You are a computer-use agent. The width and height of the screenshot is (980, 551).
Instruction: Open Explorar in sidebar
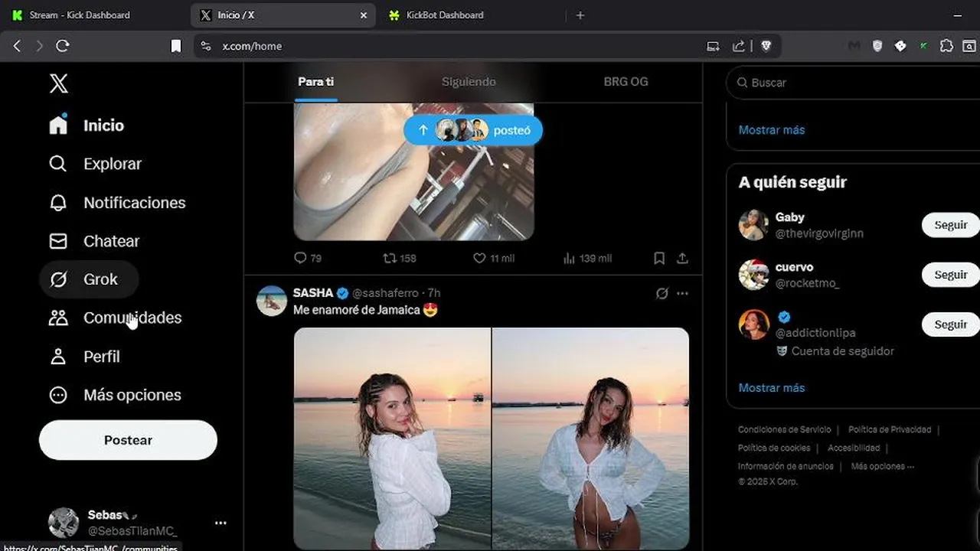tap(95, 164)
